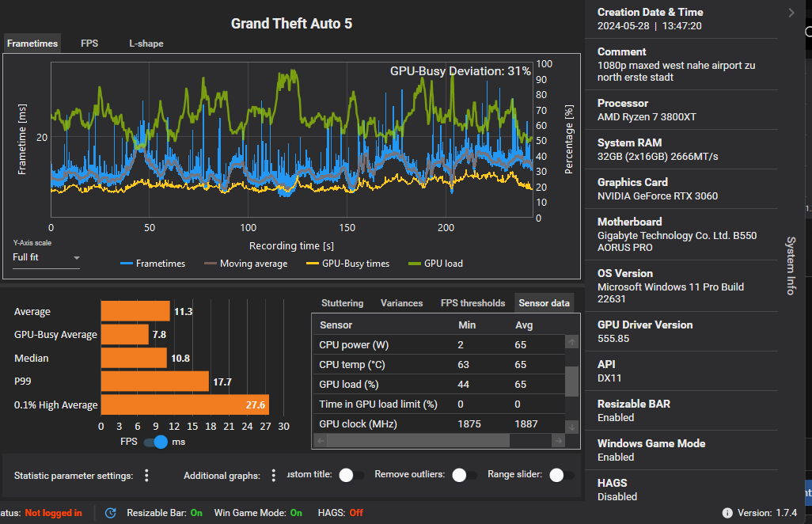This screenshot has width=812, height=524.
Task: Click GPU-Busy Deviation 31% label
Action: point(461,71)
